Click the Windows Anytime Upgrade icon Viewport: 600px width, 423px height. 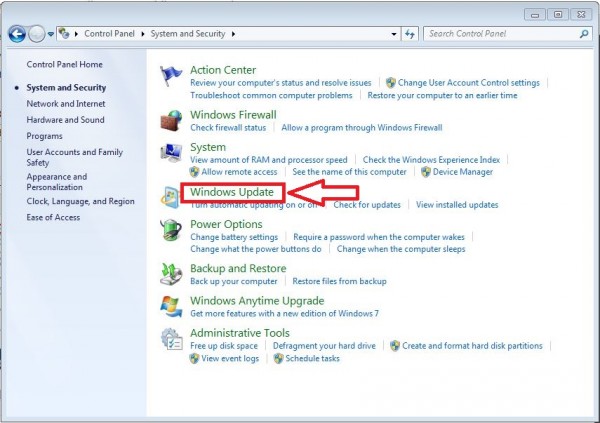(x=171, y=306)
